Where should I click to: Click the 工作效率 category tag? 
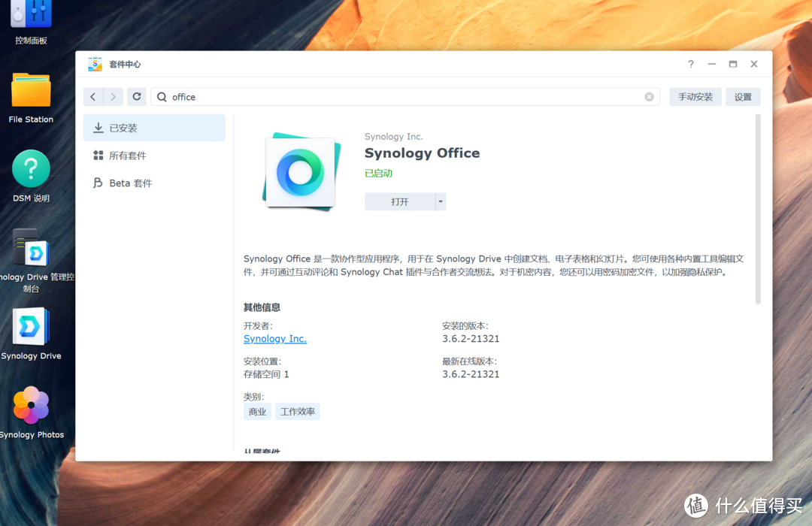click(298, 412)
